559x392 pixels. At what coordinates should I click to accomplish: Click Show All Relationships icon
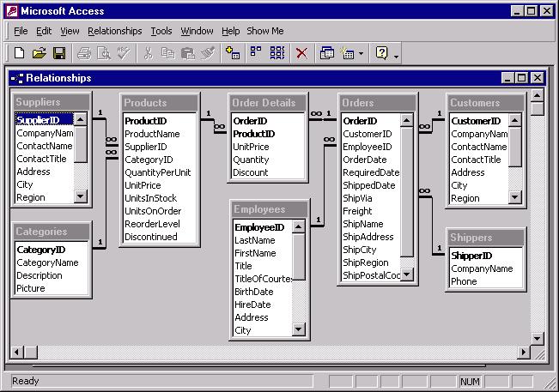coord(277,52)
